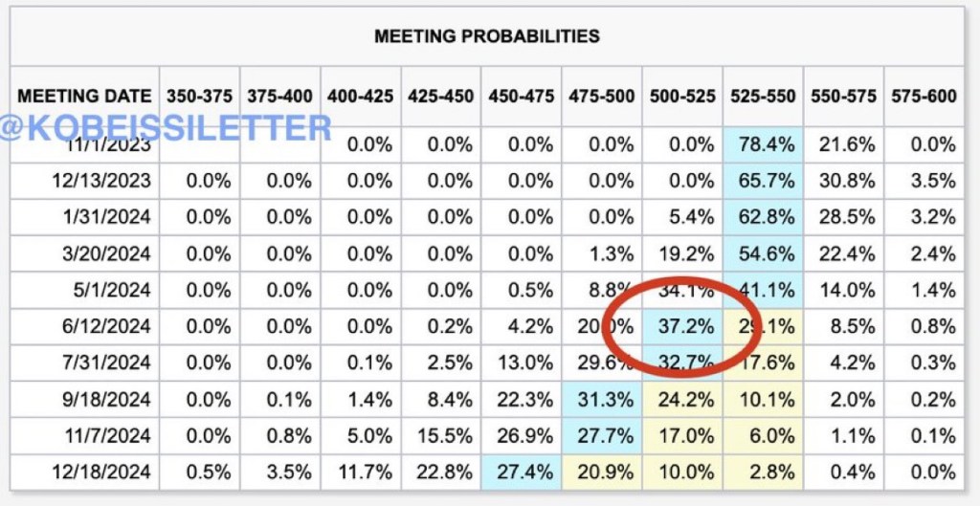Viewport: 980px width, 506px height.
Task: Click the 350-375 rate column header
Action: pos(200,96)
